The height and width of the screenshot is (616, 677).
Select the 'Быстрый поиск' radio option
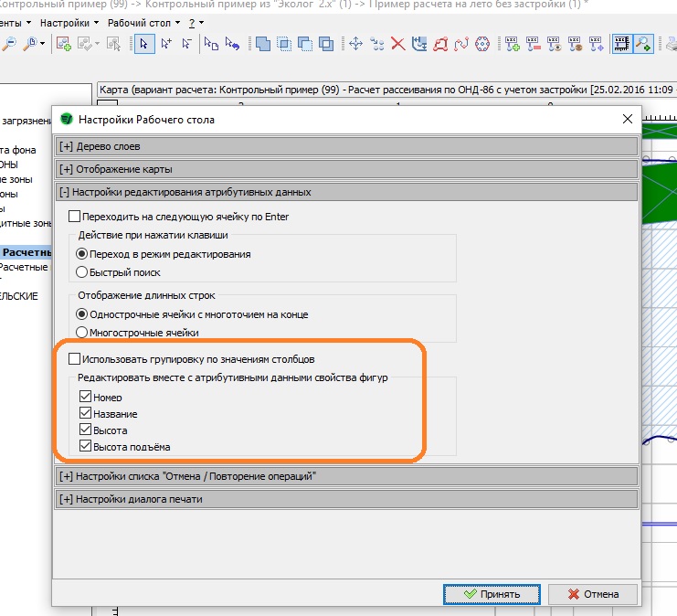tap(81, 271)
